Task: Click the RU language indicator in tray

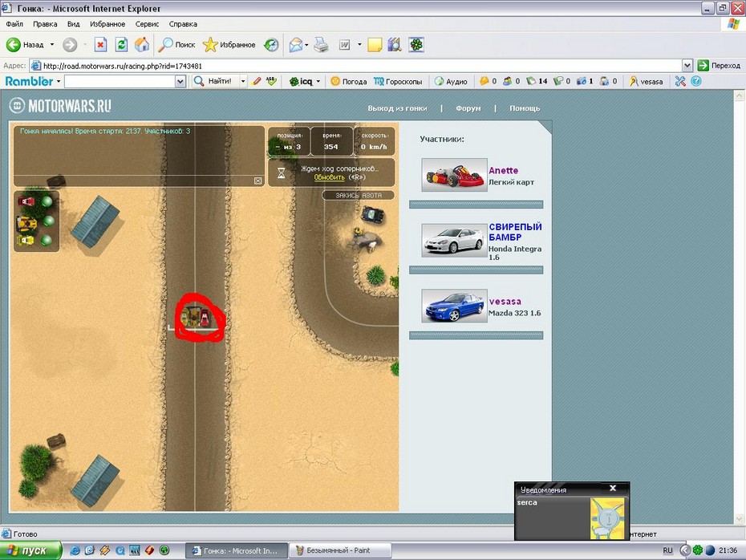Action: tap(668, 550)
